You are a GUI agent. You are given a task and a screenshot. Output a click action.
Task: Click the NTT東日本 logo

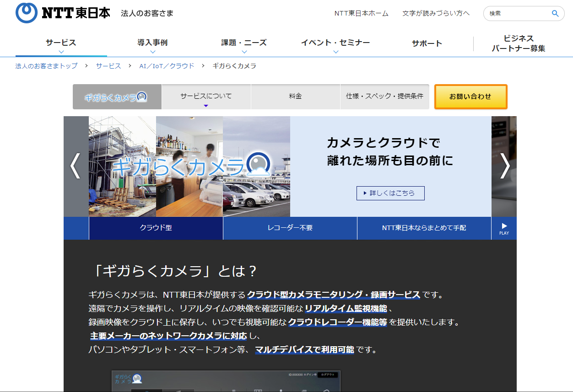pos(63,13)
